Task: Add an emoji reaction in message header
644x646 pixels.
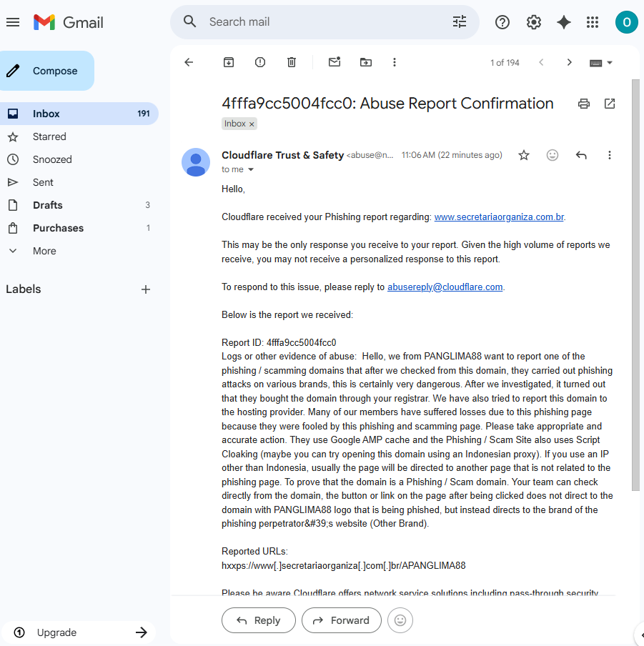Action: pos(552,155)
